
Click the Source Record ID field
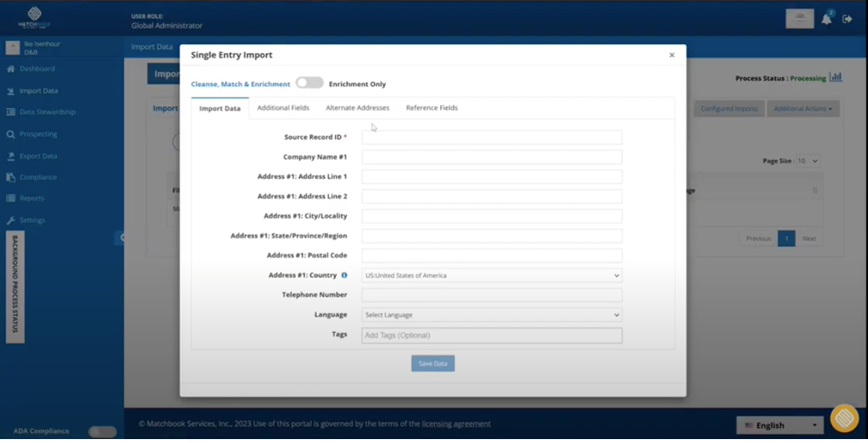492,137
